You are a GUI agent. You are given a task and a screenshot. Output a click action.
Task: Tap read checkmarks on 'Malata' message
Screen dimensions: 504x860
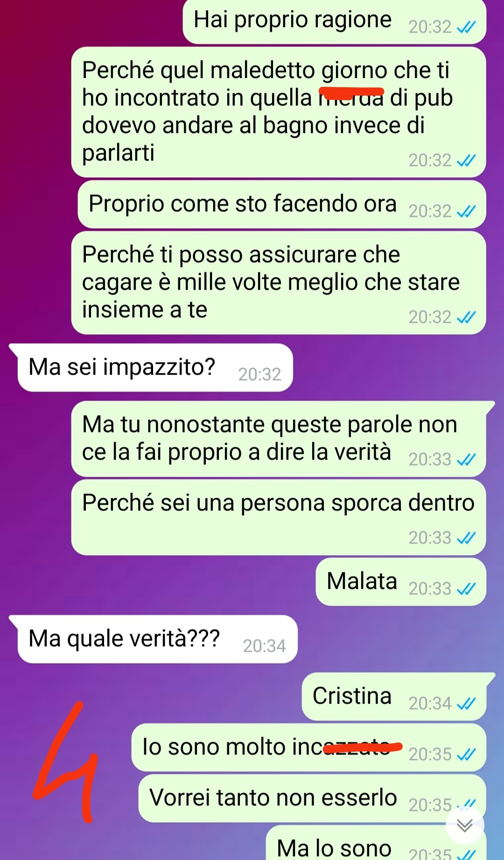466,589
